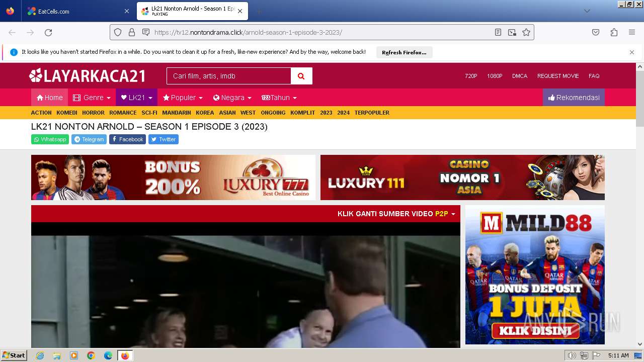The height and width of the screenshot is (362, 644).
Task: Click the Mild88 Klik Disini ad
Action: click(x=535, y=275)
